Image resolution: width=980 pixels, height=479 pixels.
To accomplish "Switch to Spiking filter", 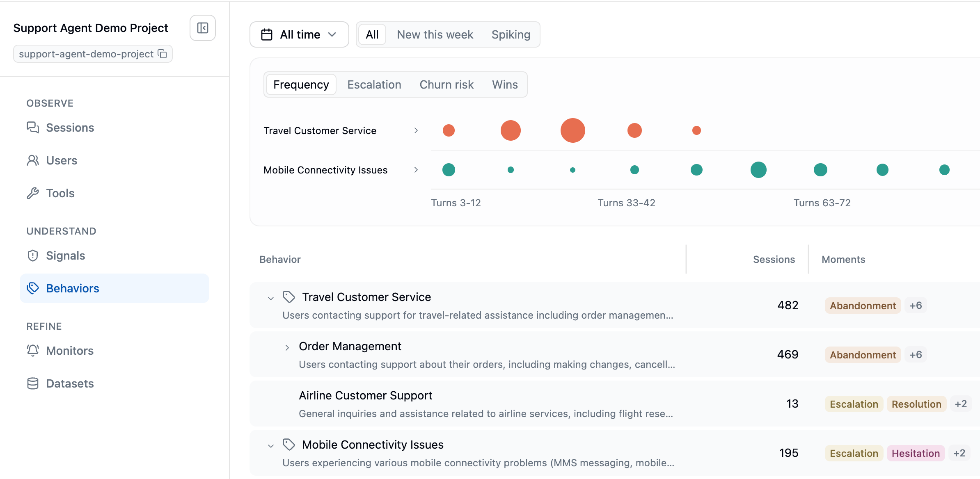I will click(511, 34).
